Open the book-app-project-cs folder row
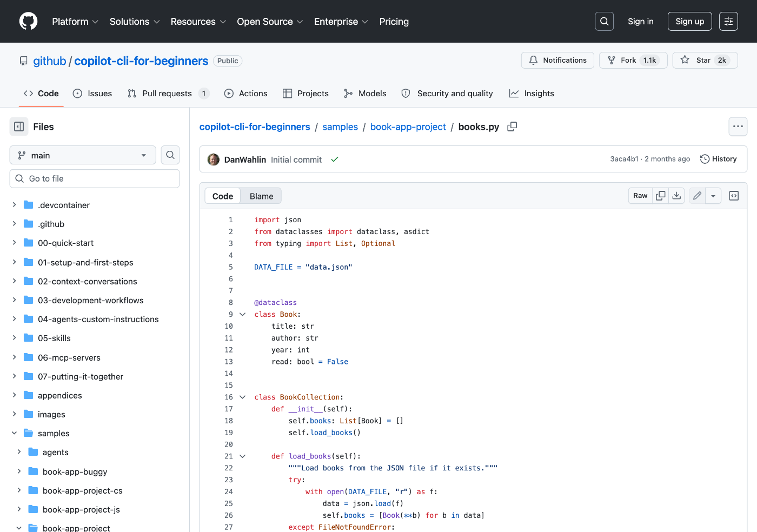Image resolution: width=757 pixels, height=532 pixels. point(95,490)
